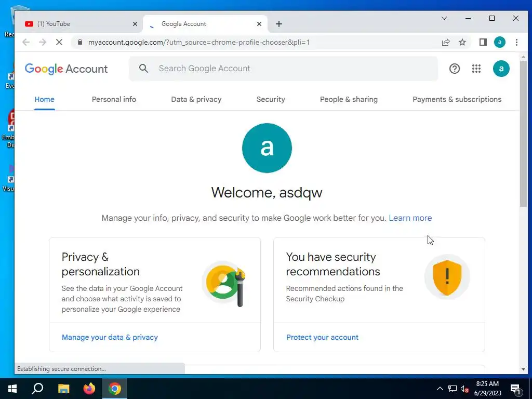This screenshot has width=532, height=399.
Task: Open File Explorer from the taskbar
Action: [x=63, y=389]
